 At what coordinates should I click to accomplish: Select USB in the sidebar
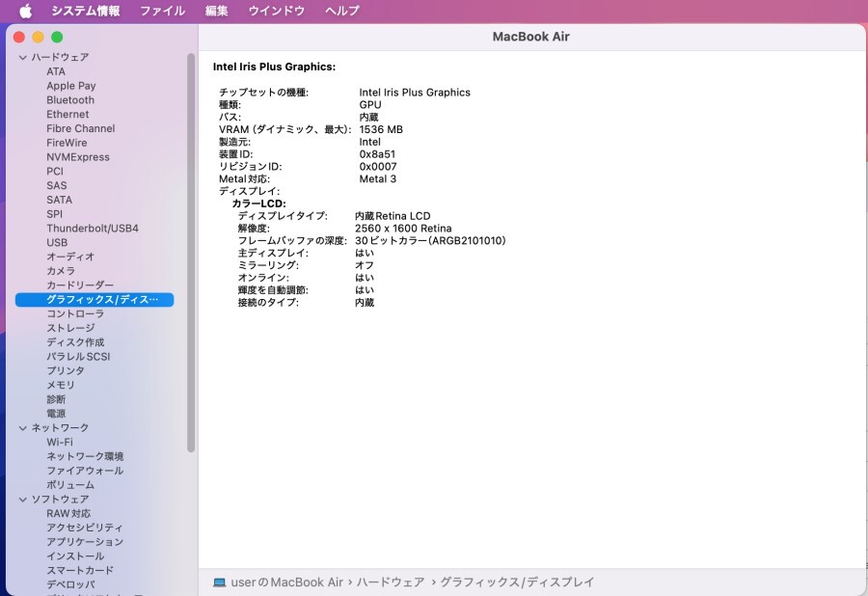point(57,242)
